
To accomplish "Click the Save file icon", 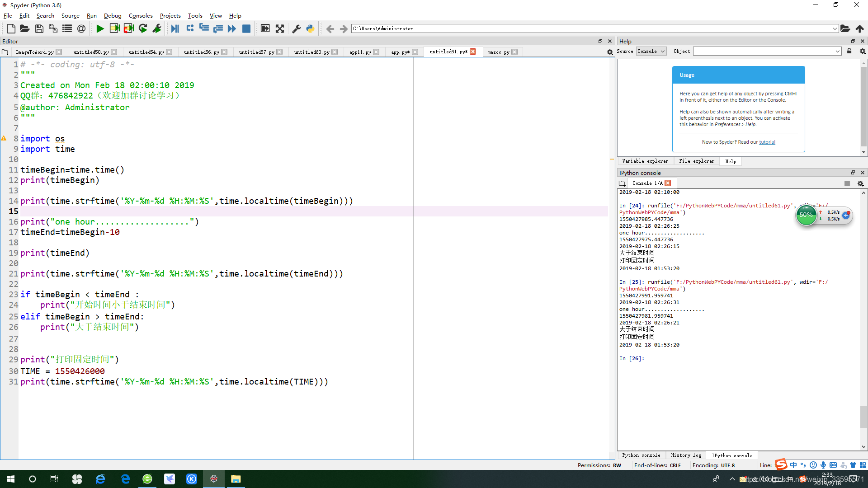I will 38,28.
